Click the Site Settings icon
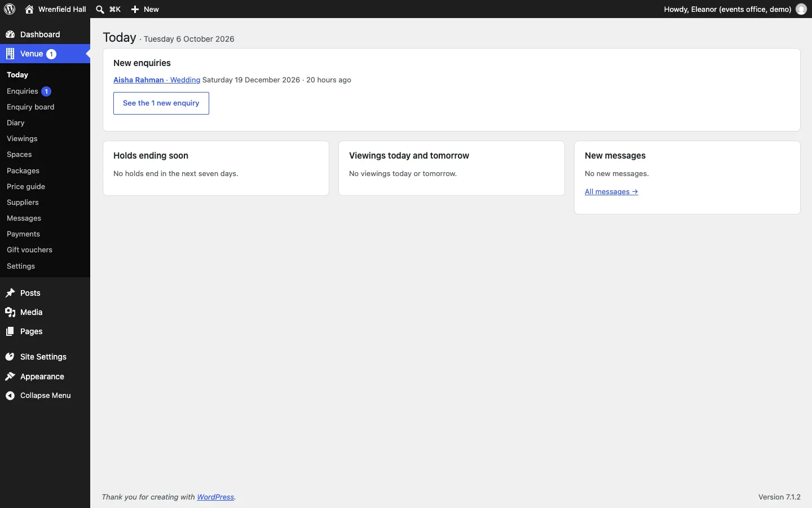Viewport: 812px width, 508px height. coord(10,357)
